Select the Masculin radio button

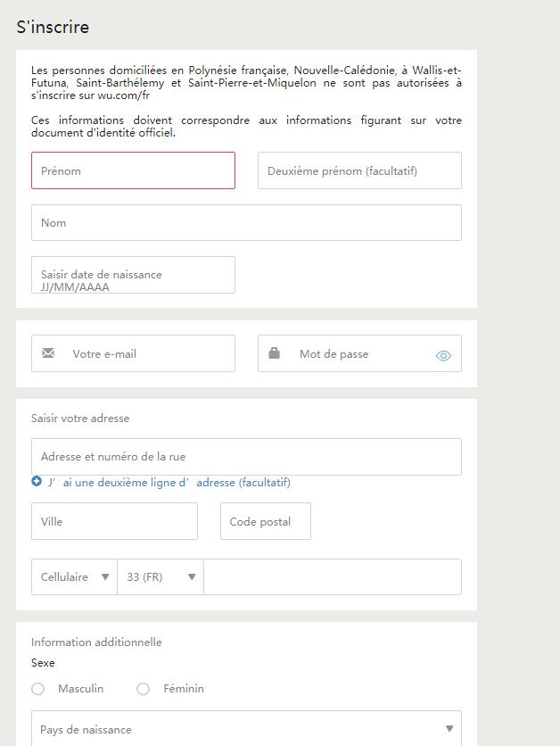click(38, 688)
